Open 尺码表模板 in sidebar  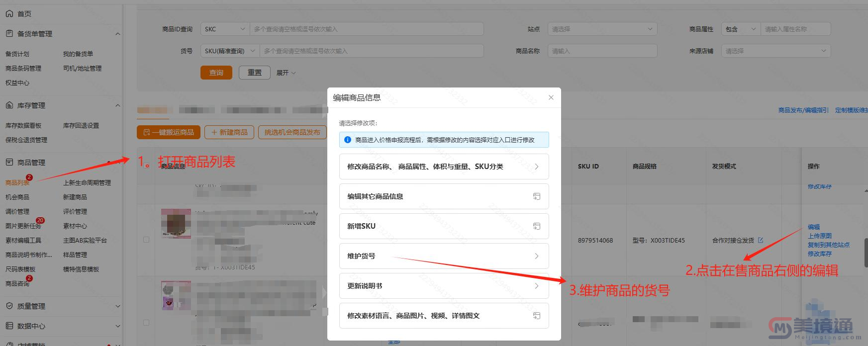click(20, 269)
